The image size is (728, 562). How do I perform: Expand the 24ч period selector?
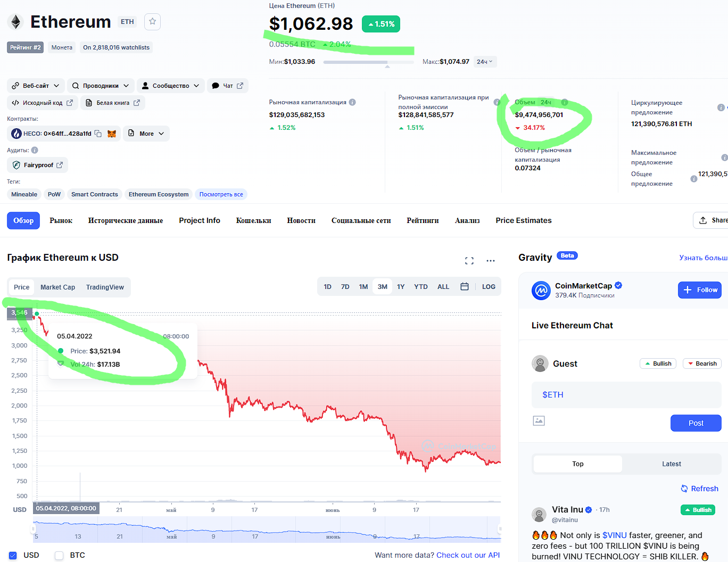point(485,62)
